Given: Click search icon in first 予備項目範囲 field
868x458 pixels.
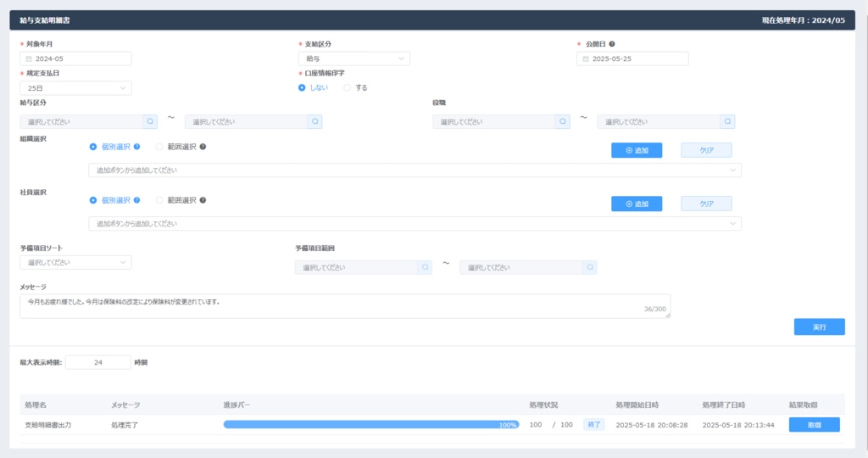Looking at the screenshot, I should pos(425,267).
